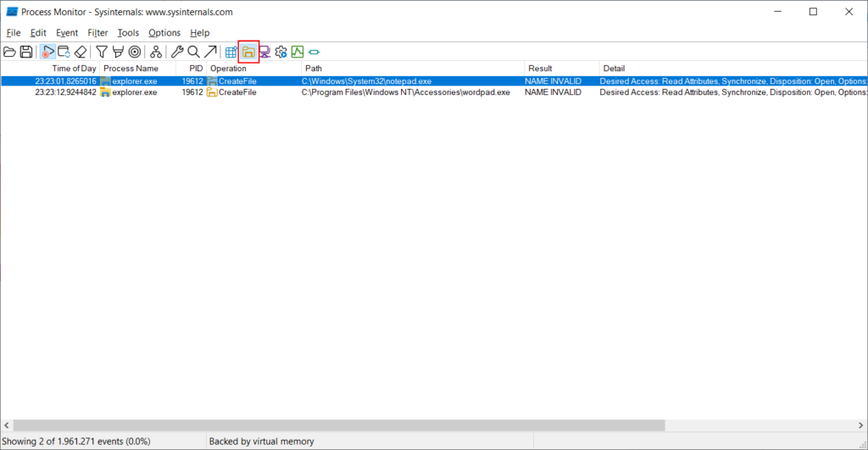Toggle the Capture events button
The image size is (868, 450).
[47, 52]
